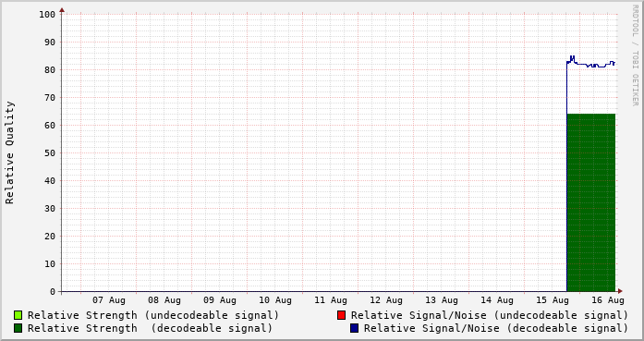Click the red arrow at the x-axis end
Screen dimensions: 644x341
tap(620, 291)
